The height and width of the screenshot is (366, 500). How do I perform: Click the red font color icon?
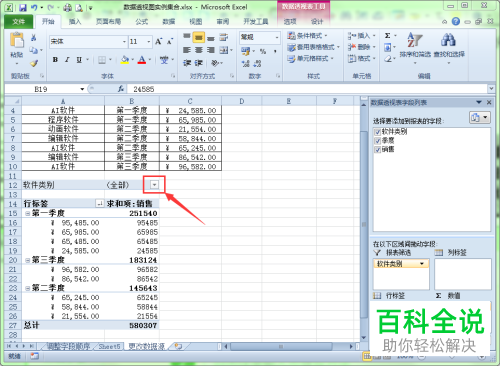click(142, 60)
